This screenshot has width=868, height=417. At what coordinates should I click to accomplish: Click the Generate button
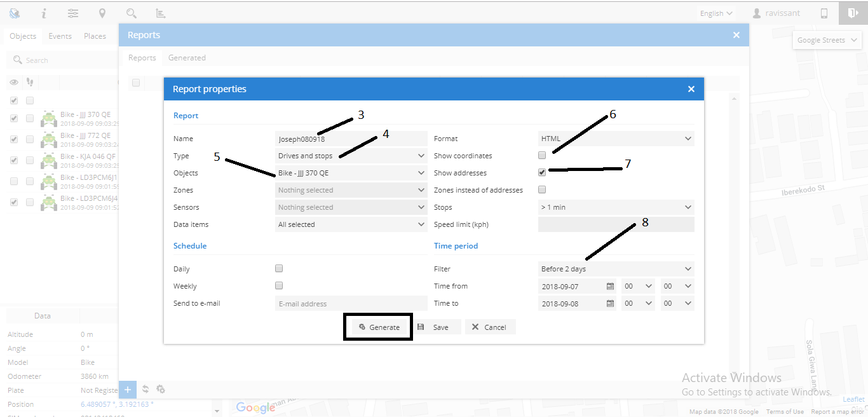coord(379,327)
